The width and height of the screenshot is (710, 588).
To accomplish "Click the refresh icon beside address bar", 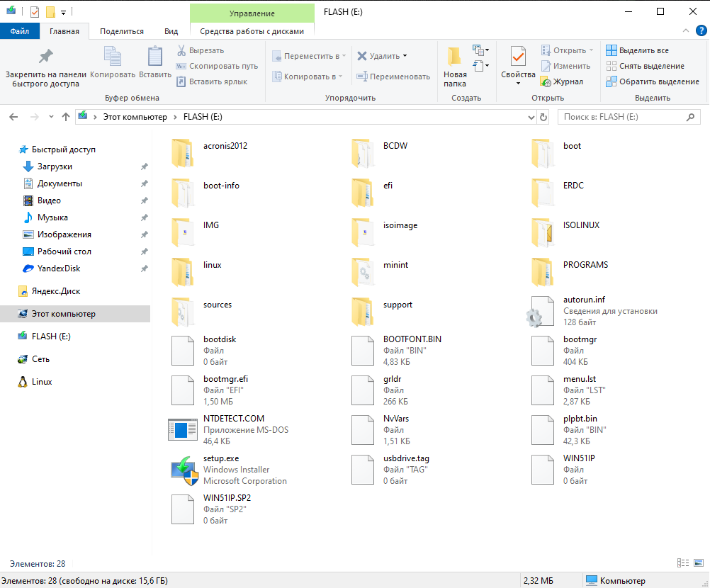I will [x=543, y=117].
